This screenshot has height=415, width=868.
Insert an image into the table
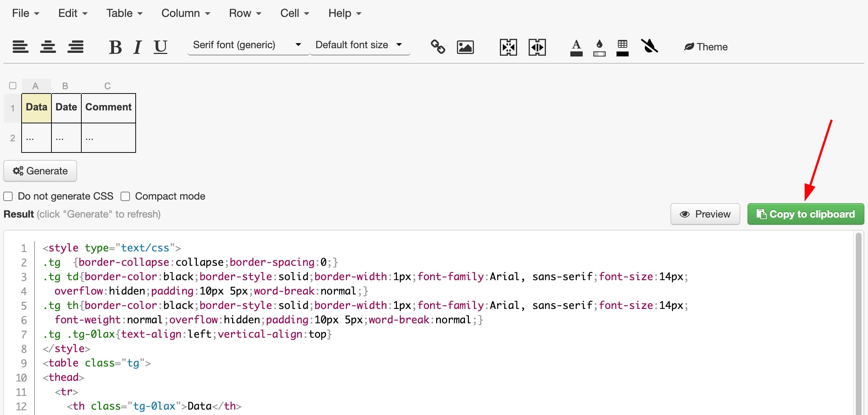[465, 46]
